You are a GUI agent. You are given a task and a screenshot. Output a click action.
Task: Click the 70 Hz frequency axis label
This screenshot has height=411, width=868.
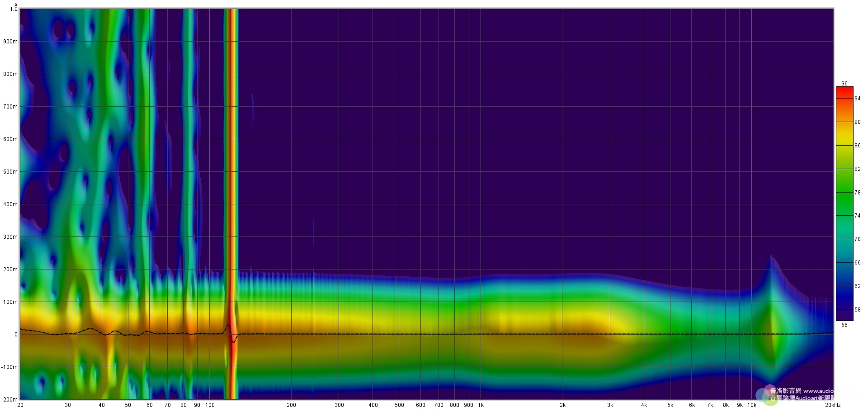tap(168, 405)
